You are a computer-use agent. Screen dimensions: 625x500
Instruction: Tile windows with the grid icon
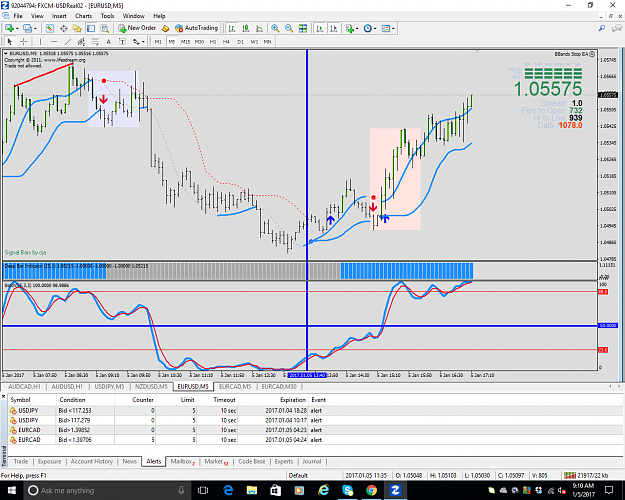pyautogui.click(x=303, y=28)
